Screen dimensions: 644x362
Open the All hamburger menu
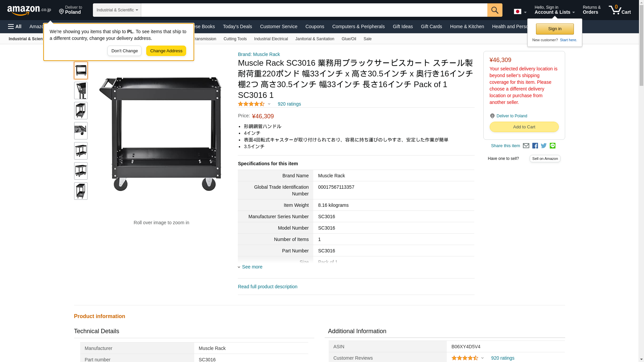tap(15, 26)
